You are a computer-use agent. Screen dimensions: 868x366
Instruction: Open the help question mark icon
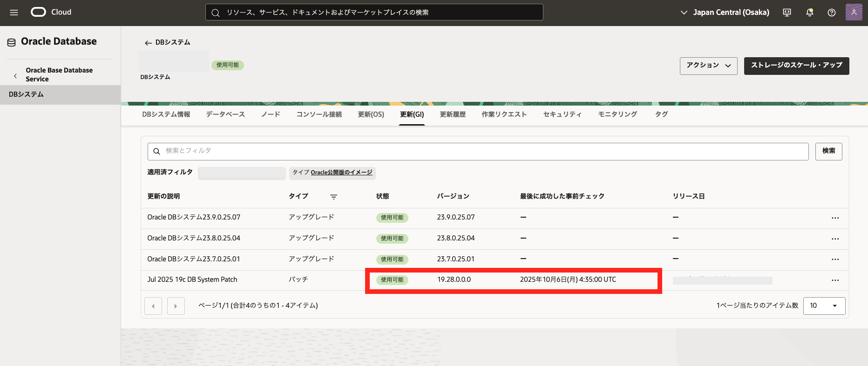[x=831, y=13]
